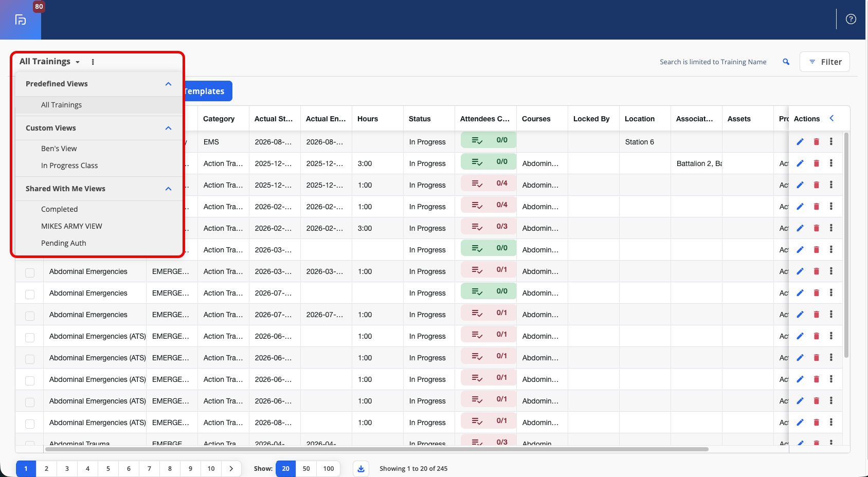Tick last Abdominal Emergencies (ATS) row checkbox
This screenshot has height=477, width=868.
pyautogui.click(x=30, y=424)
